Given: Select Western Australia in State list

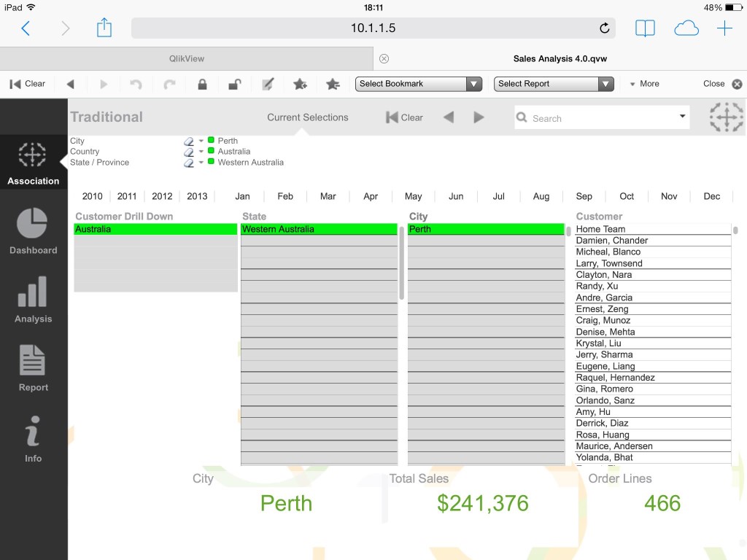Looking at the screenshot, I should [x=319, y=229].
